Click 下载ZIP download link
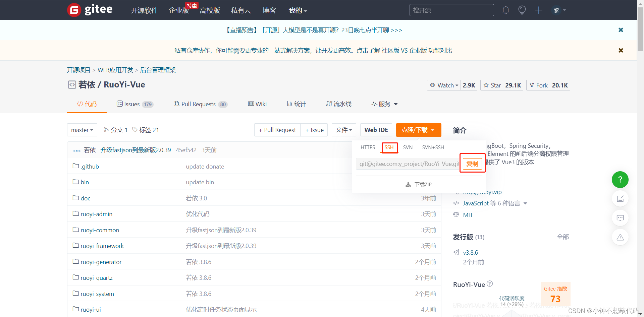The height and width of the screenshot is (317, 644). coord(419,184)
